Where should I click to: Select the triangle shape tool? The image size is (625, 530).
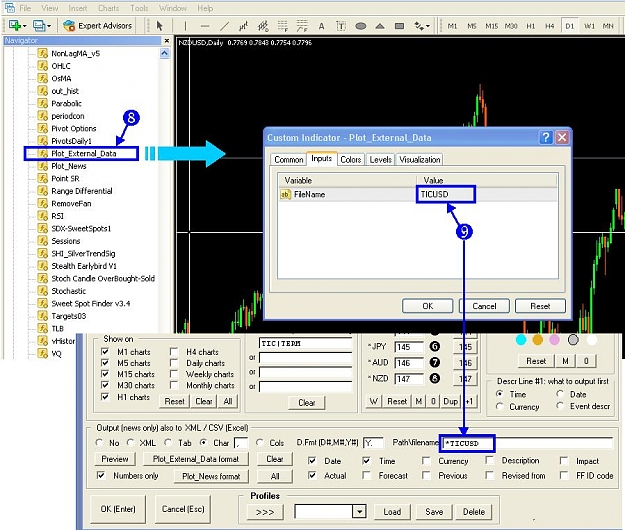[x=380, y=26]
